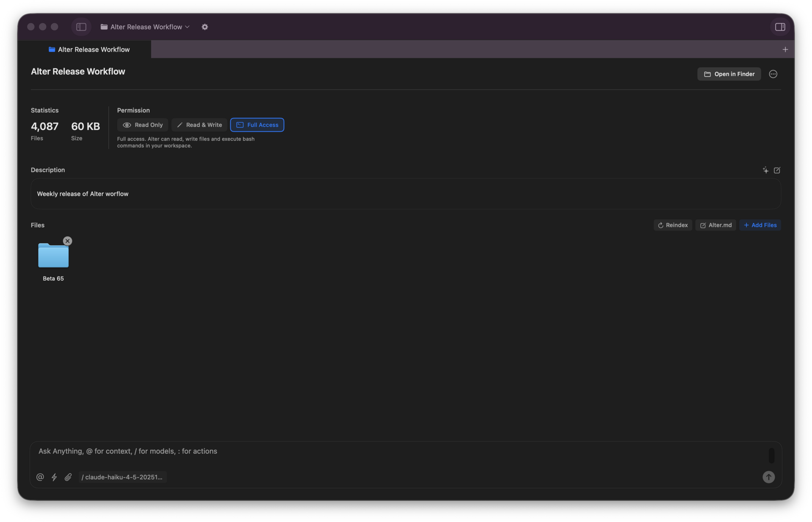Open the Beta 65 folder thumbnail
The height and width of the screenshot is (522, 812).
pyautogui.click(x=53, y=255)
